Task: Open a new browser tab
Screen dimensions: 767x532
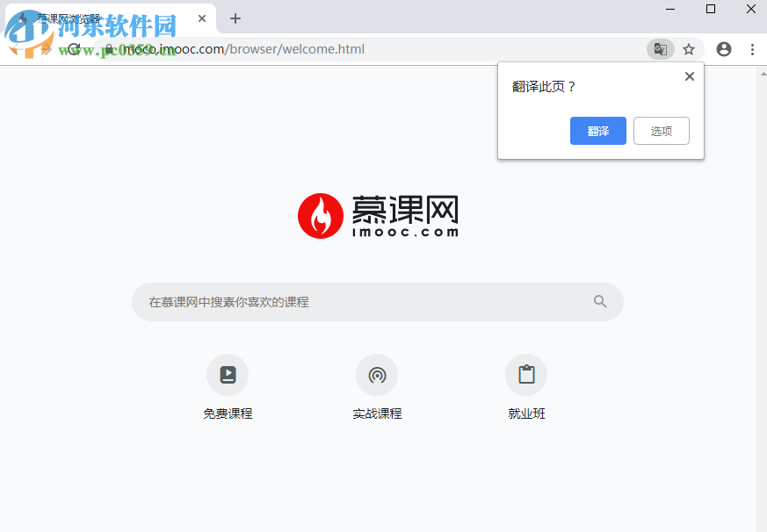Action: 235,18
